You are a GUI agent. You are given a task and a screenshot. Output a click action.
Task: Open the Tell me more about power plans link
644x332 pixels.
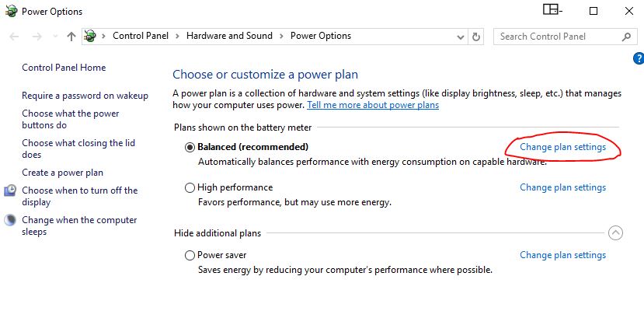click(373, 105)
